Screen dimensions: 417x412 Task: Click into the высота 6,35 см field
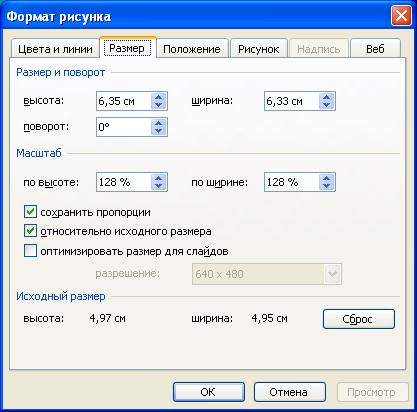124,101
